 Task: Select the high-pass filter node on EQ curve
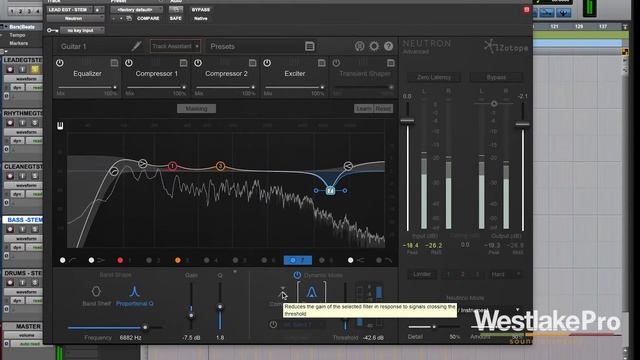coord(114,171)
